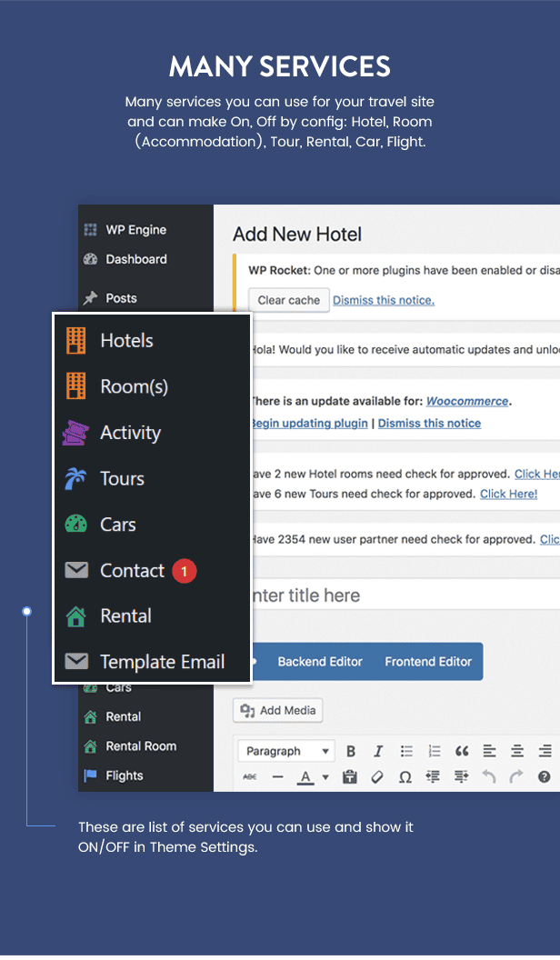Insert a special character with the Omega icon
This screenshot has width=560, height=960.
(x=405, y=777)
